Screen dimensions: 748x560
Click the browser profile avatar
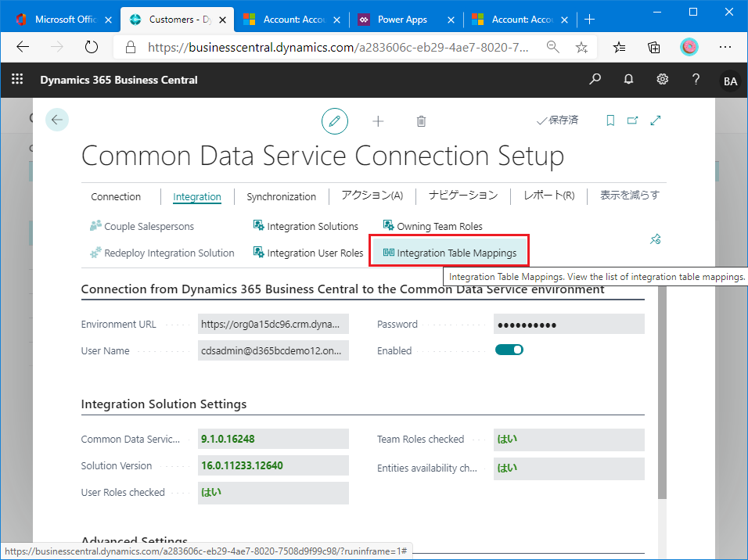(689, 47)
